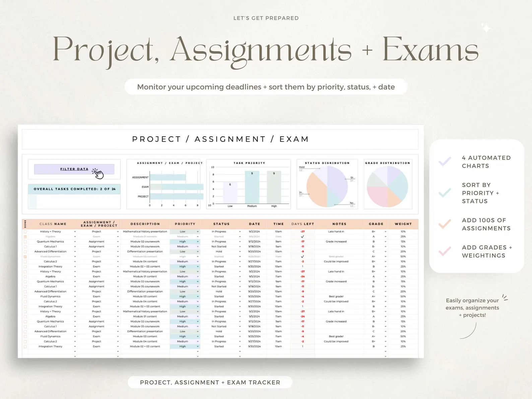532x399 pixels.
Task: Click the lavender checkmark beside 4 Automated Charts
Action: point(445,162)
